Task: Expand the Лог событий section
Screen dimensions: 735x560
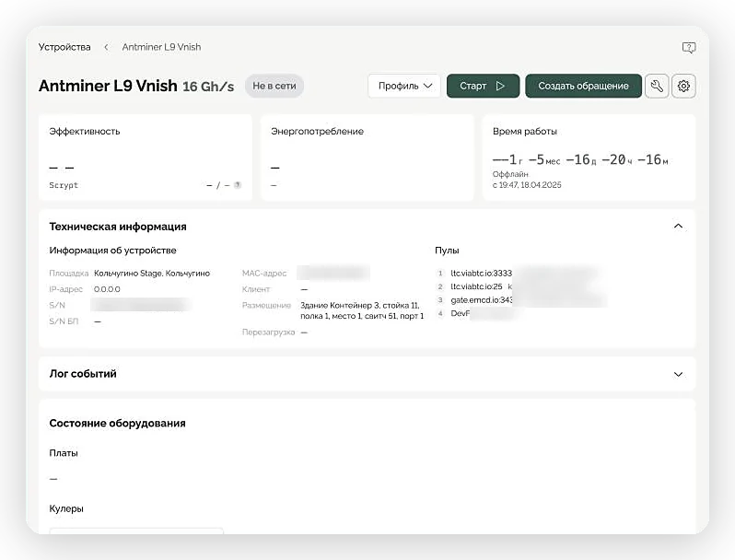Action: point(678,374)
